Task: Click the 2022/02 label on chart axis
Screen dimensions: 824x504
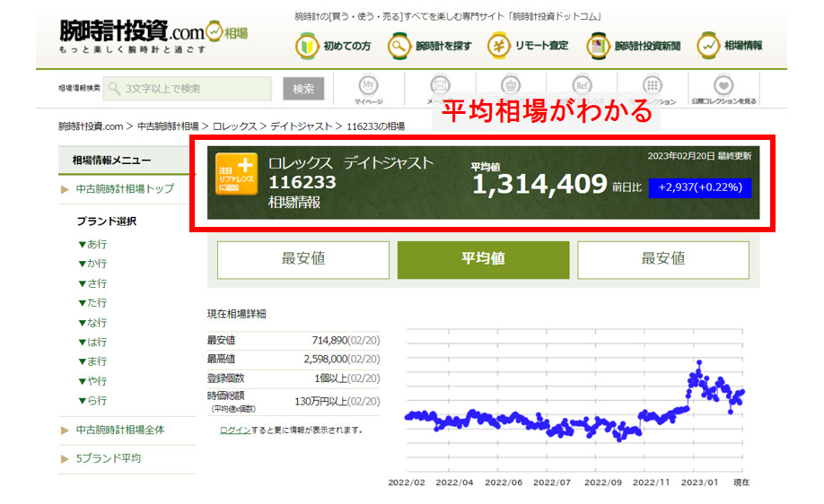Action: tap(407, 482)
